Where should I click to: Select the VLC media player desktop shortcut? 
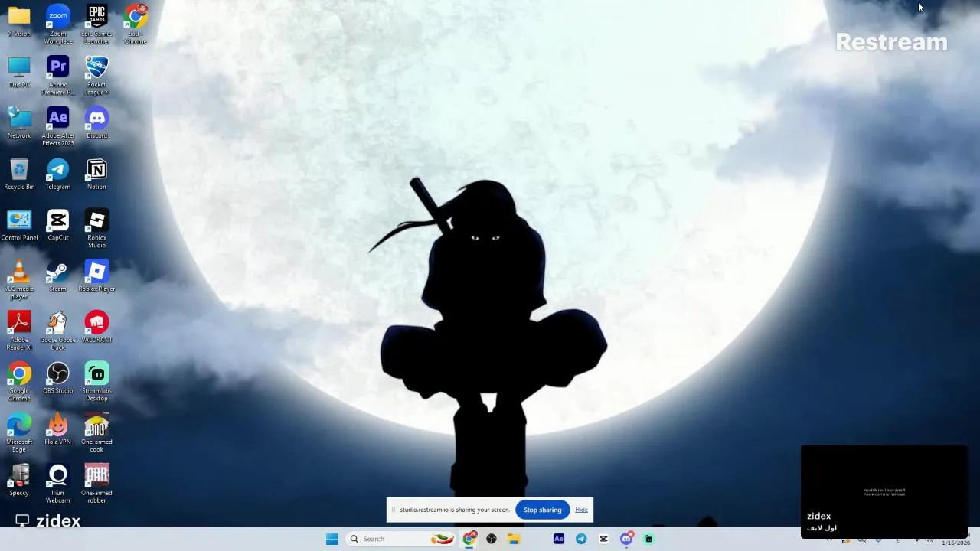point(19,279)
